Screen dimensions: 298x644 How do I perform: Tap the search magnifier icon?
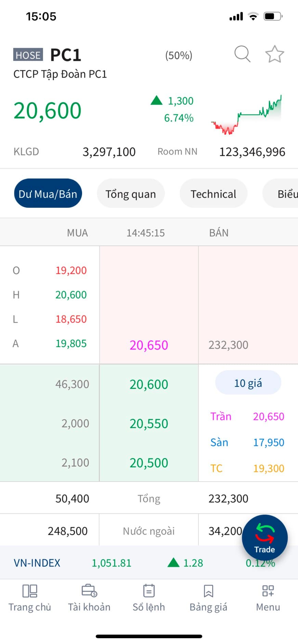(242, 54)
